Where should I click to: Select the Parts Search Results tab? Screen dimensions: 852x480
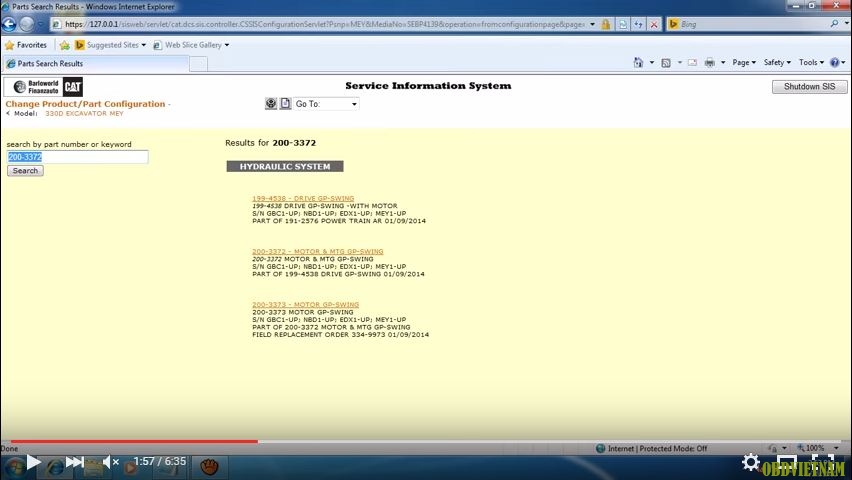point(95,64)
